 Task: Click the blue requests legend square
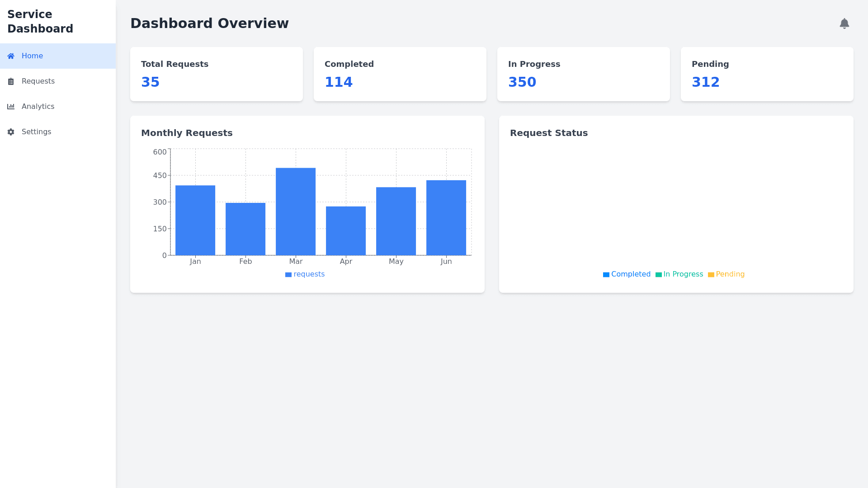point(288,275)
